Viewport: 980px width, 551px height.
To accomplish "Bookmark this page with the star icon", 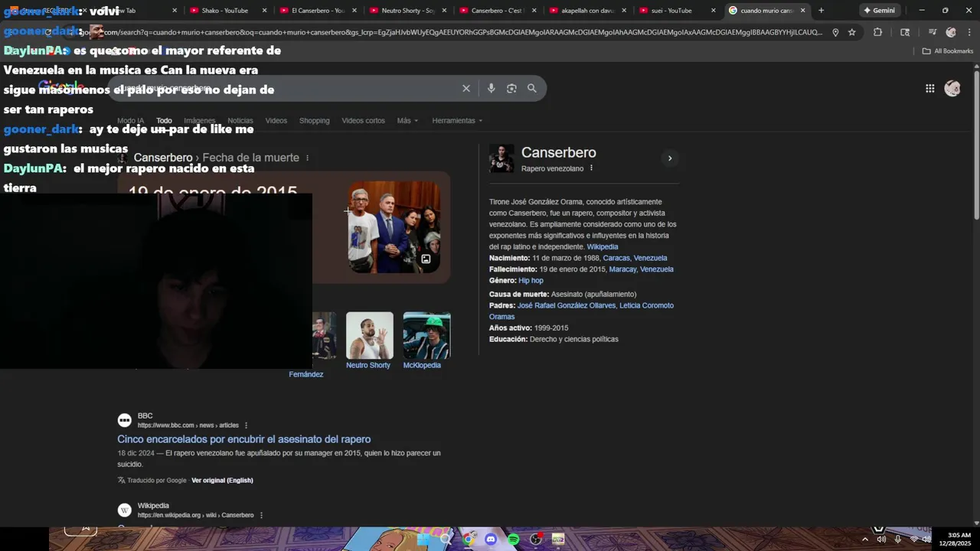I will click(851, 32).
